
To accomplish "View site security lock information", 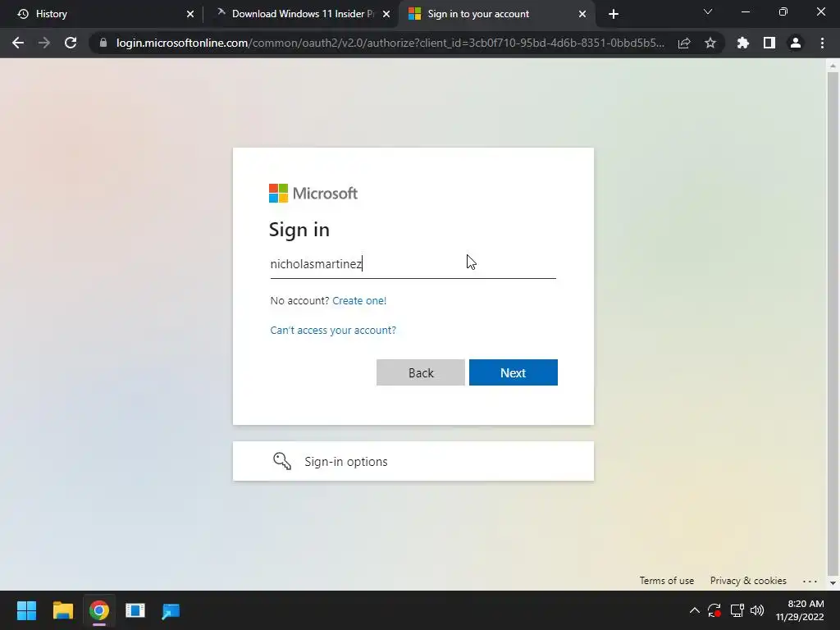I will (x=103, y=43).
